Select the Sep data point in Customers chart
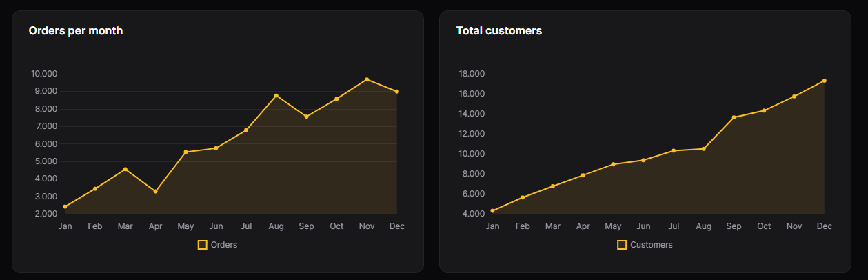Viewport: 868px width, 280px height. point(734,117)
